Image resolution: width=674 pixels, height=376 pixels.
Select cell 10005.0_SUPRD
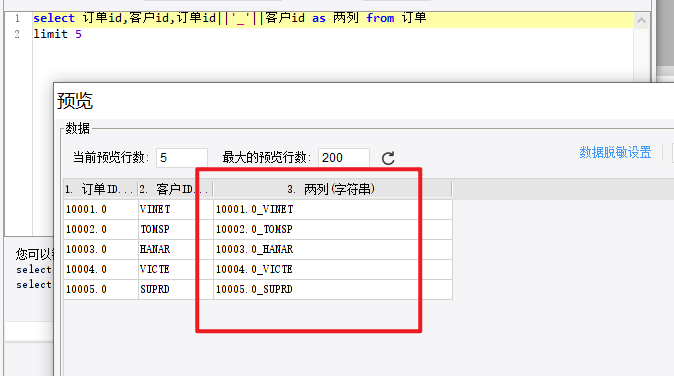[333, 289]
